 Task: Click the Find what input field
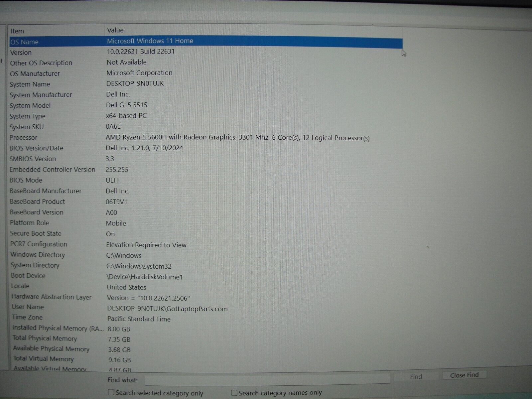(x=267, y=379)
